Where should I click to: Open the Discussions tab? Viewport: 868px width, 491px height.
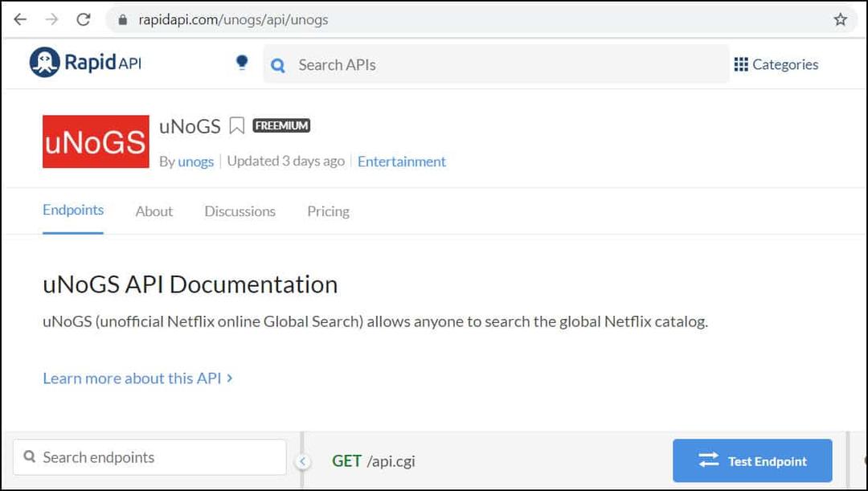(x=240, y=211)
